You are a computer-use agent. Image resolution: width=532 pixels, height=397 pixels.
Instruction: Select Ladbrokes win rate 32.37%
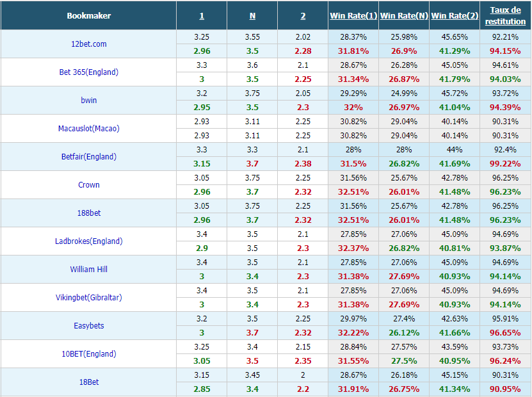[353, 248]
